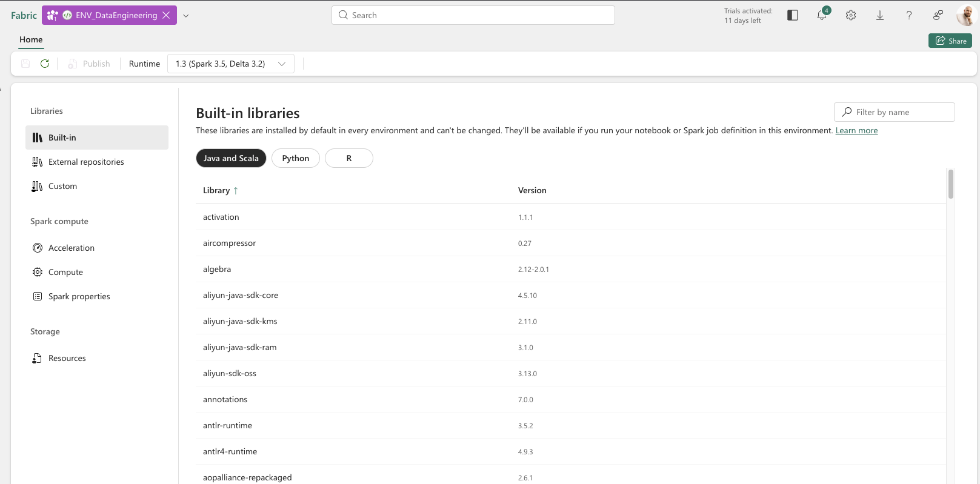This screenshot has width=980, height=484.
Task: Open the notifications bell
Action: coord(821,16)
